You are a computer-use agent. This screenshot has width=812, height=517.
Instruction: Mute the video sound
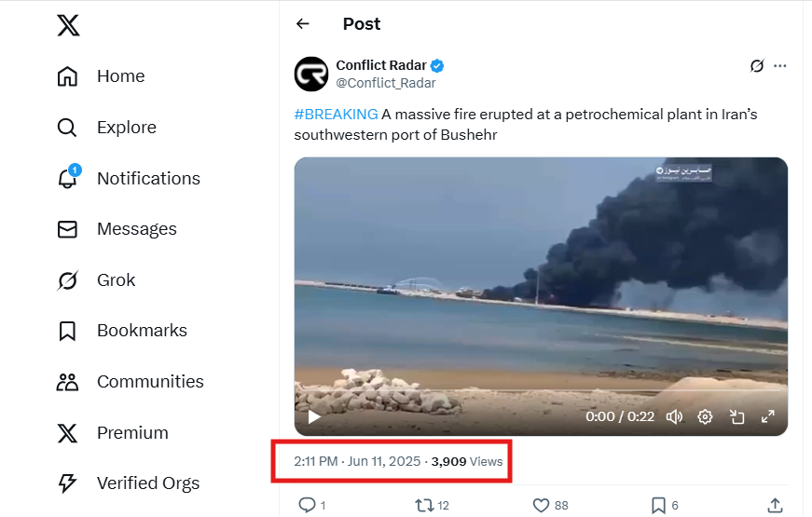(674, 417)
